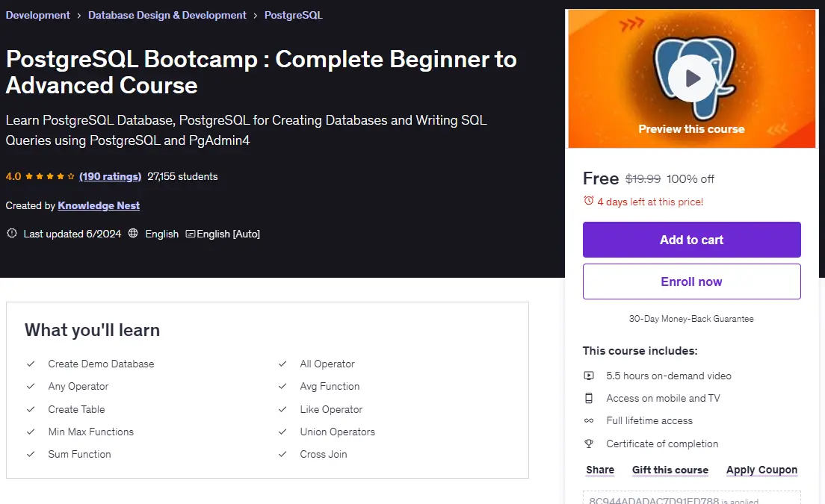
Task: Click the What you'll learn heading
Action: [x=92, y=330]
